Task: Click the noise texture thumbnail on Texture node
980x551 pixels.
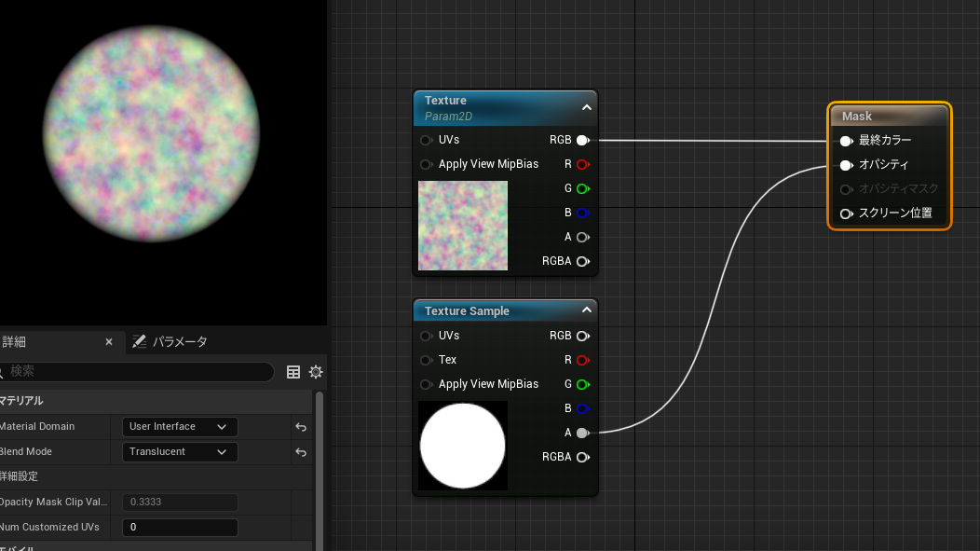Action: pyautogui.click(x=463, y=225)
